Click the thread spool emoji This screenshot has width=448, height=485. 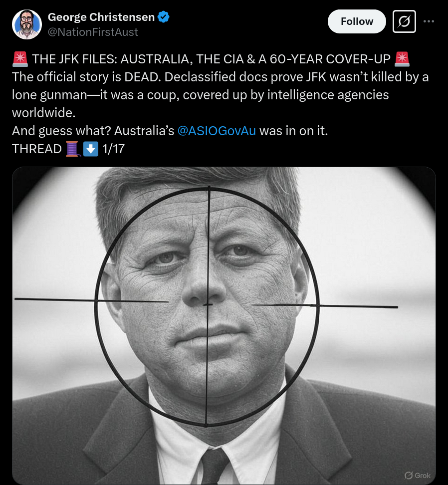73,149
